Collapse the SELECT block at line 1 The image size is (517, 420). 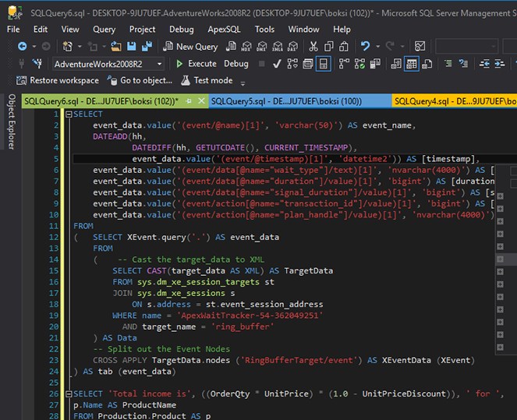[69, 115]
